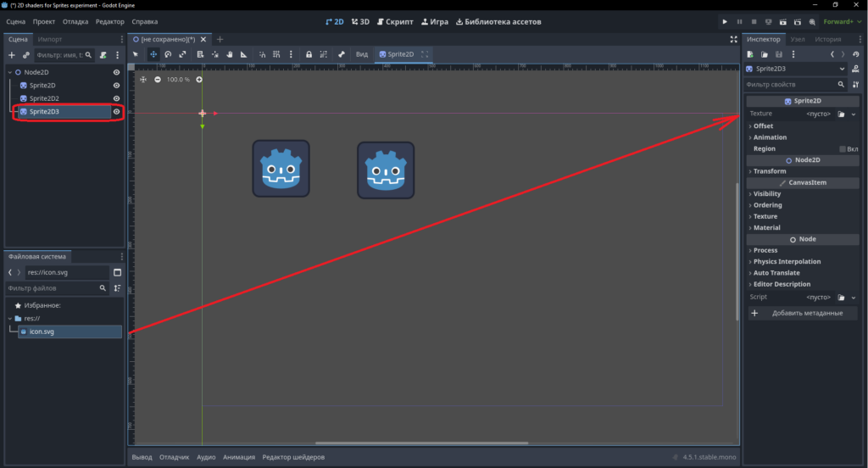This screenshot has width=868, height=468.
Task: Collapse the Node2D tree root
Action: pyautogui.click(x=10, y=72)
